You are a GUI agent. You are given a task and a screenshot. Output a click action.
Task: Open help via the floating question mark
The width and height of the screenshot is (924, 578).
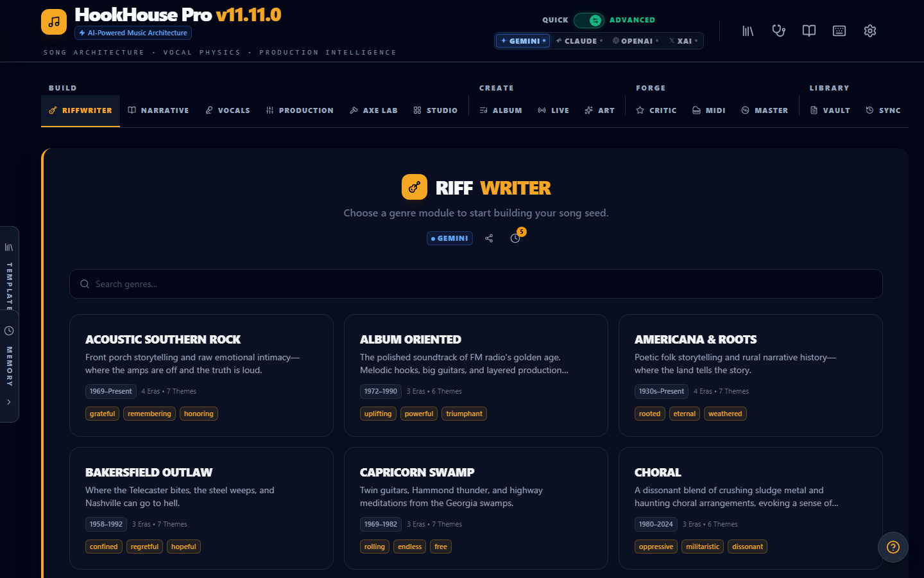click(x=893, y=547)
